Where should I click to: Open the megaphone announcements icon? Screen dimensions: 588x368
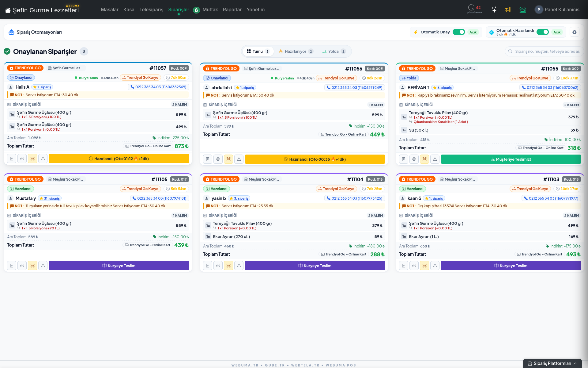tap(508, 10)
